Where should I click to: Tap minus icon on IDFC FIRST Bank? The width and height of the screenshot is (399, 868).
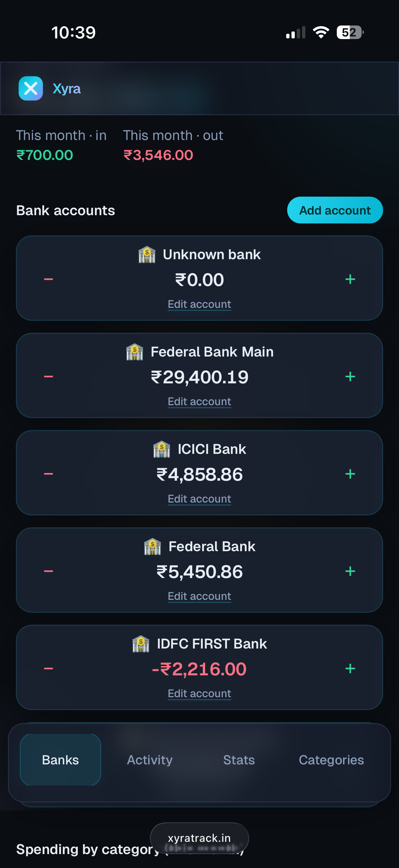pos(49,668)
